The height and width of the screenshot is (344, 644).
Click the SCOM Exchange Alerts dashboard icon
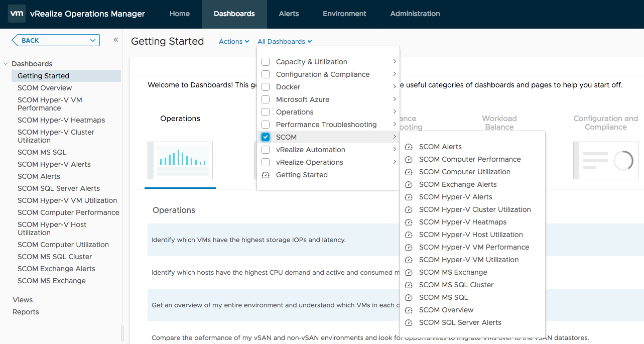(409, 185)
